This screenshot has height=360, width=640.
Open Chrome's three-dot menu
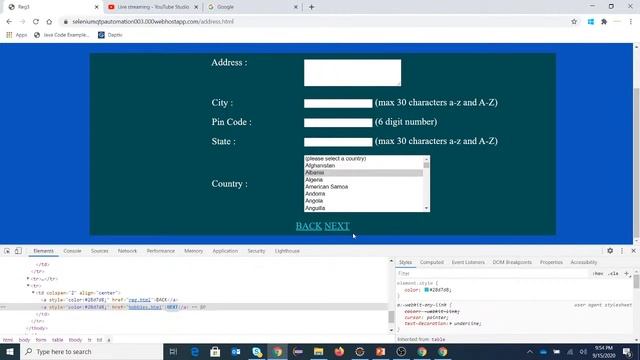[x=631, y=22]
